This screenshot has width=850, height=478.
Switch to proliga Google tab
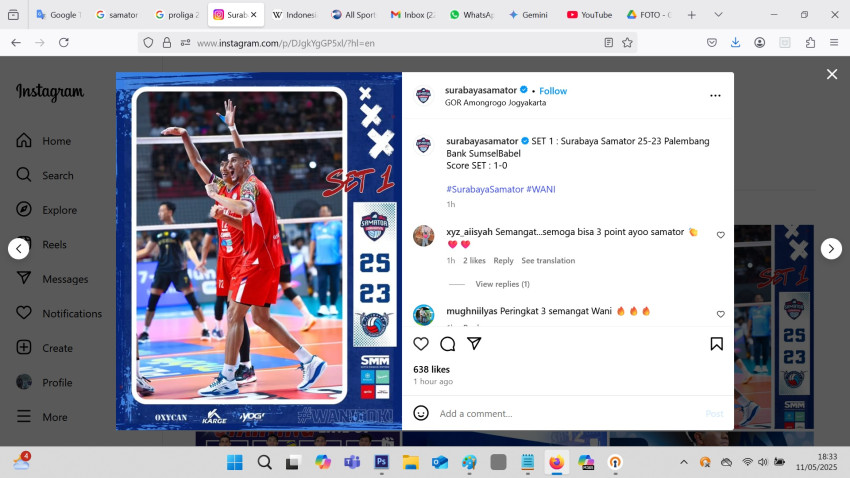tap(177, 15)
